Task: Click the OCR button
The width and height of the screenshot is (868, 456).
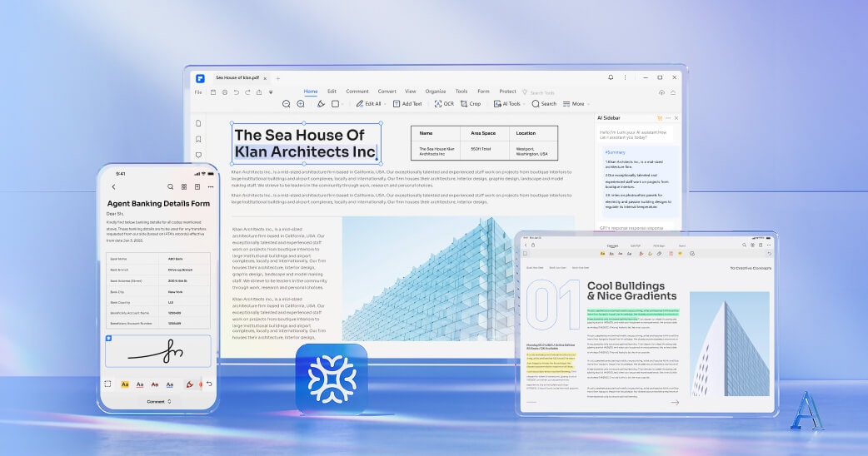Action: [x=444, y=104]
